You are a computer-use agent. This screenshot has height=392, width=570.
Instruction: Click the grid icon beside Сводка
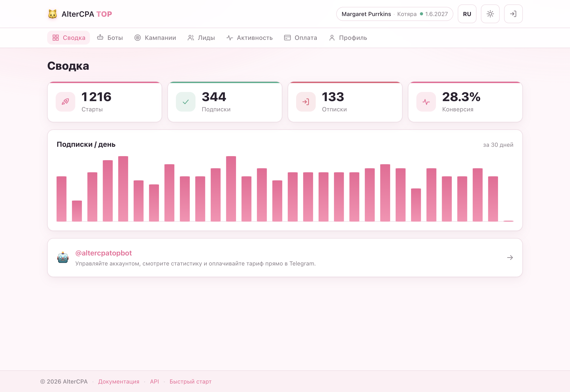[x=55, y=38]
